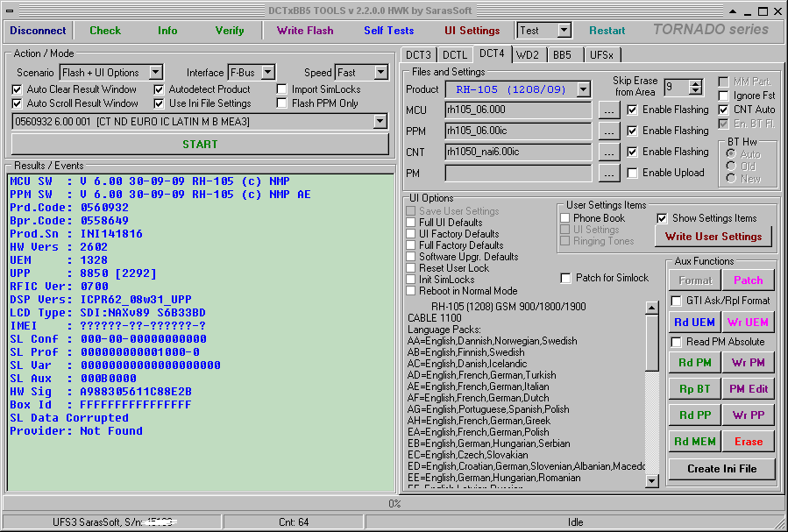Enable Full UI Defaults
The image size is (788, 532).
click(x=411, y=223)
